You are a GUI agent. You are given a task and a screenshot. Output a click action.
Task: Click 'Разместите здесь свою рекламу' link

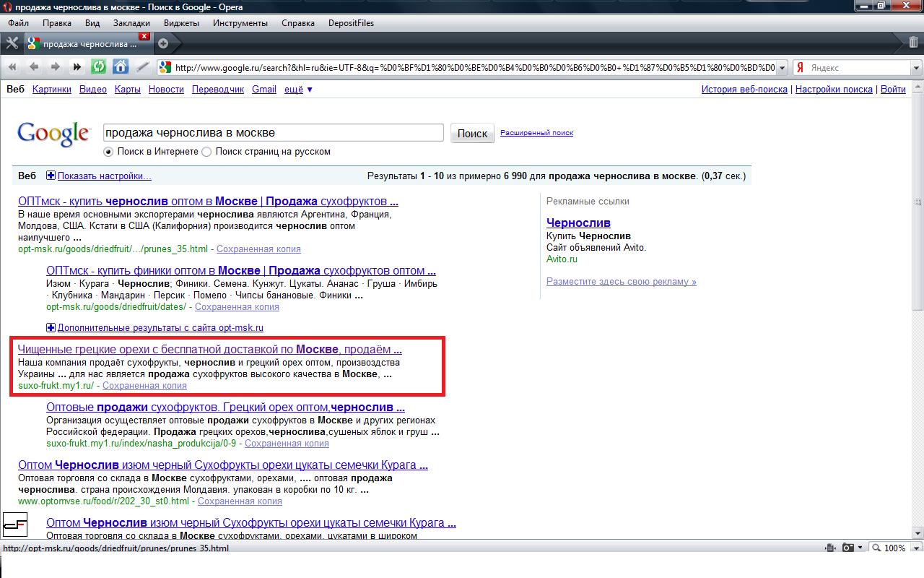click(622, 282)
